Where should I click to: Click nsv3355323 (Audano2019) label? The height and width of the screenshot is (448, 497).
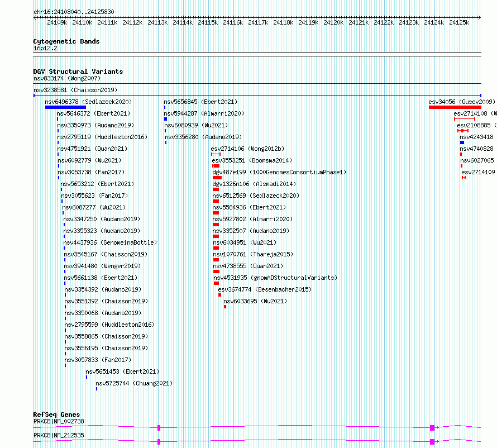coord(102,231)
